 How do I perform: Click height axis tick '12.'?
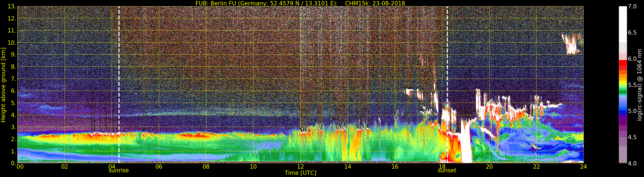click(12, 19)
